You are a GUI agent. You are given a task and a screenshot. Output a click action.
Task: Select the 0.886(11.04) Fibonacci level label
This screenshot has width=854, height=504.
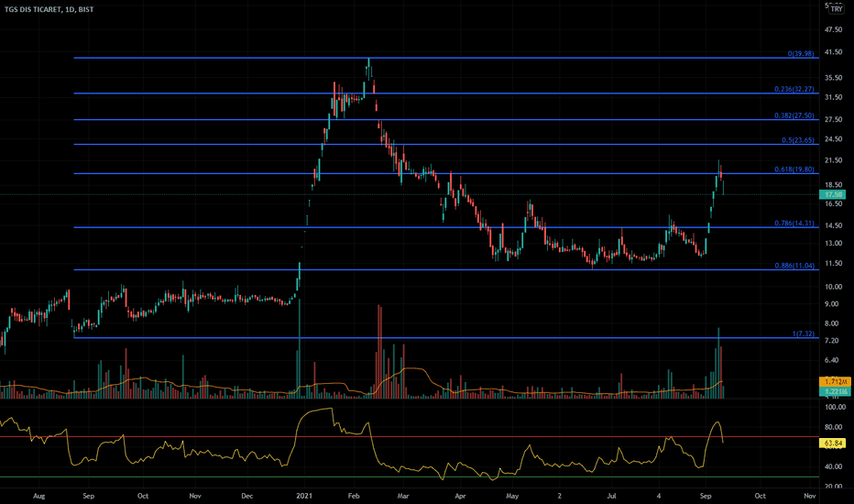point(794,266)
